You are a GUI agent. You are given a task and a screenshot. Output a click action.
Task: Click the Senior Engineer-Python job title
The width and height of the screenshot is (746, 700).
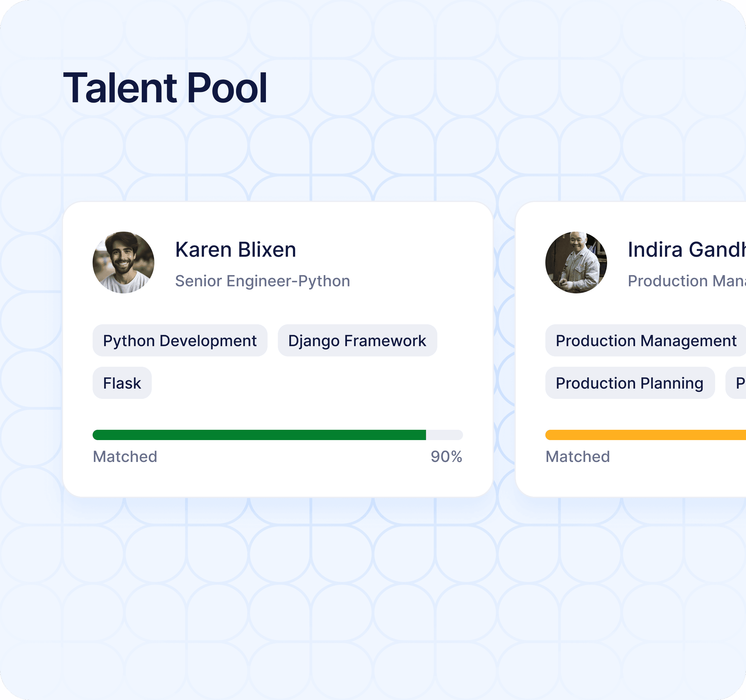262,281
